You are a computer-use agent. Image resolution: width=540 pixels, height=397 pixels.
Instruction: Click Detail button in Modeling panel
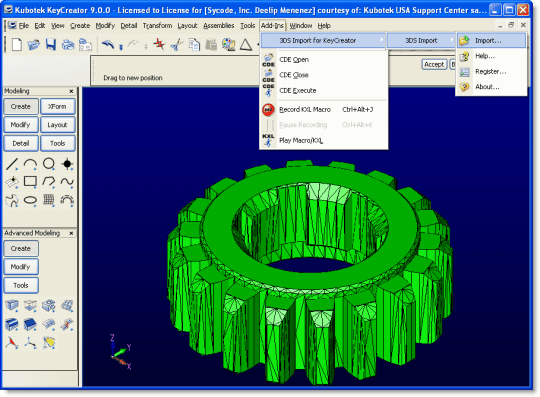21,143
